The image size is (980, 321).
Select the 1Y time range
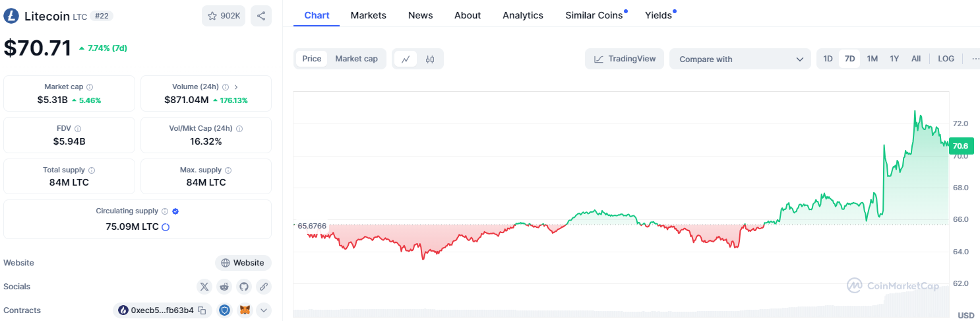tap(894, 59)
